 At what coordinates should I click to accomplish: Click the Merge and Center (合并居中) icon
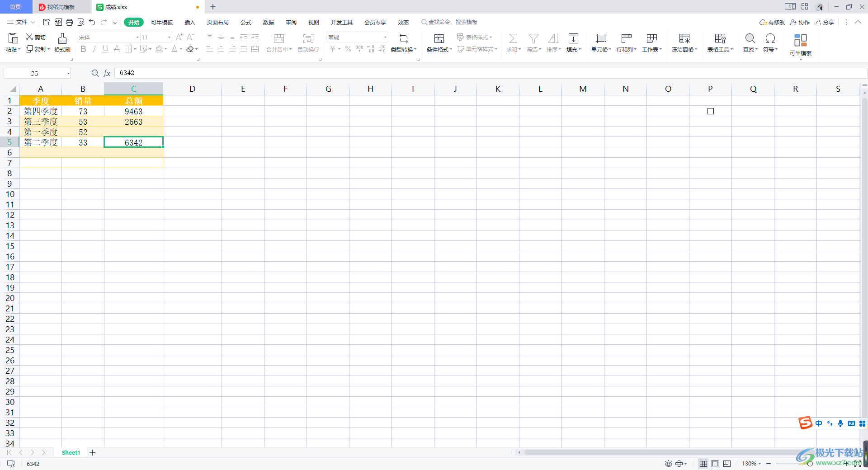(x=279, y=38)
